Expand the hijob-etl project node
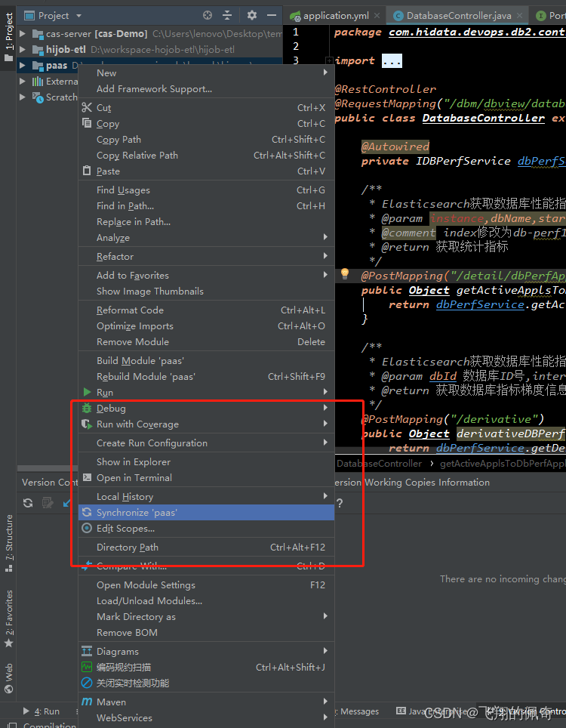Viewport: 566px width, 728px height. (x=23, y=49)
